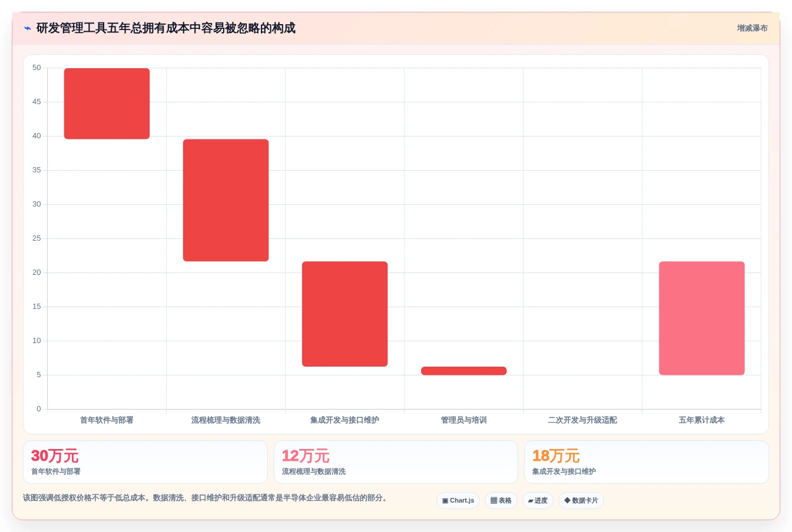
Task: Click x-axis label 管理员与培训
Action: [463, 420]
